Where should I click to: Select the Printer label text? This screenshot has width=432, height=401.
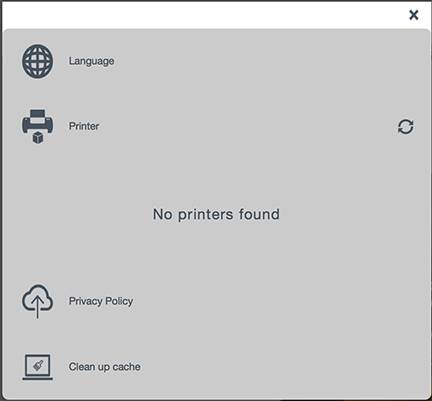pos(84,126)
